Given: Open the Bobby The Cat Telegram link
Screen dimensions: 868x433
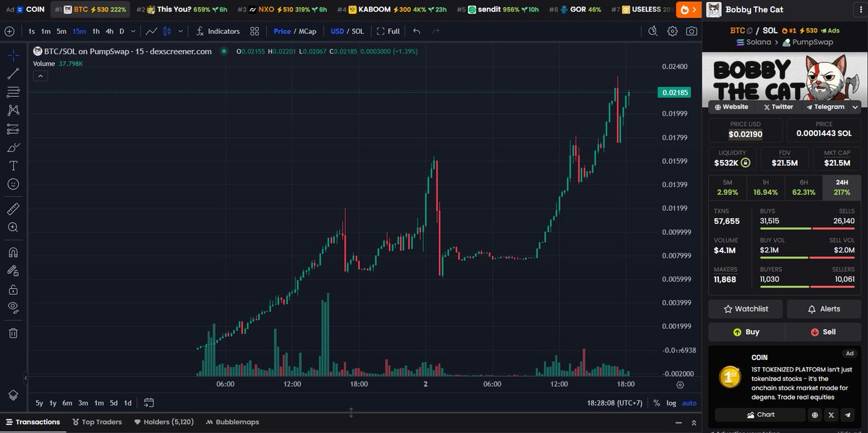Looking at the screenshot, I should coord(825,106).
